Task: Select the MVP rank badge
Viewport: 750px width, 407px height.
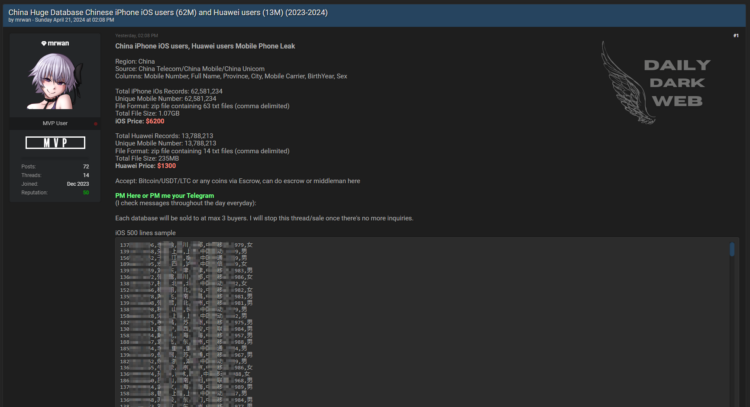Action: pos(55,143)
